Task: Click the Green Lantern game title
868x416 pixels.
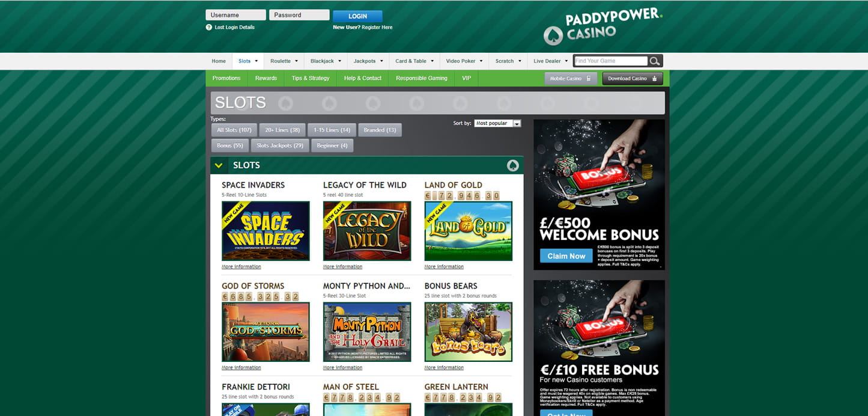Action: pos(457,387)
